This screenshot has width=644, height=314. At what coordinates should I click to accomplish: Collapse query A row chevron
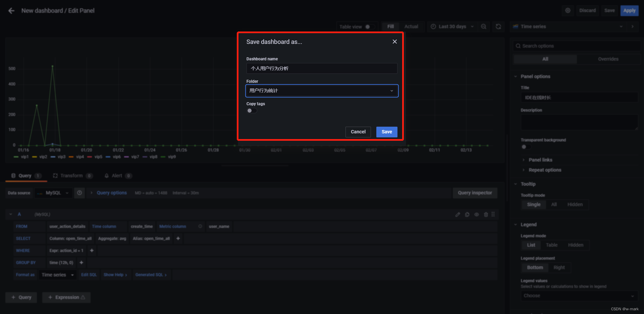coord(11,214)
